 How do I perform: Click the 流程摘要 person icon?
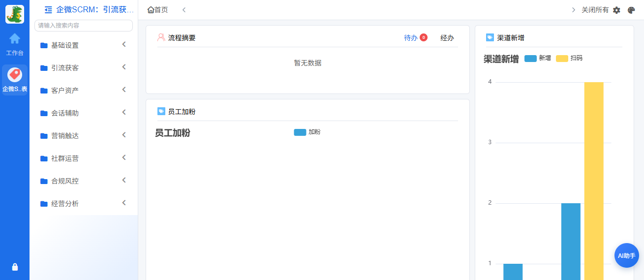[161, 37]
